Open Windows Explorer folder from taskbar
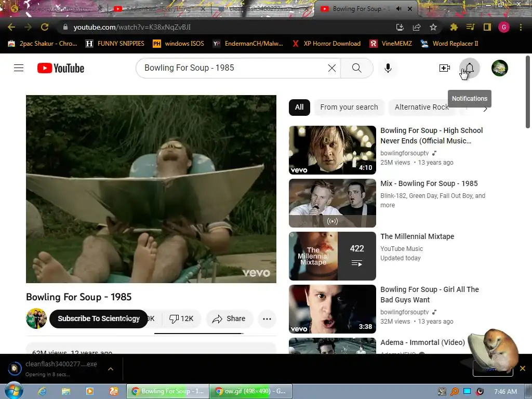532x399 pixels. pyautogui.click(x=66, y=392)
